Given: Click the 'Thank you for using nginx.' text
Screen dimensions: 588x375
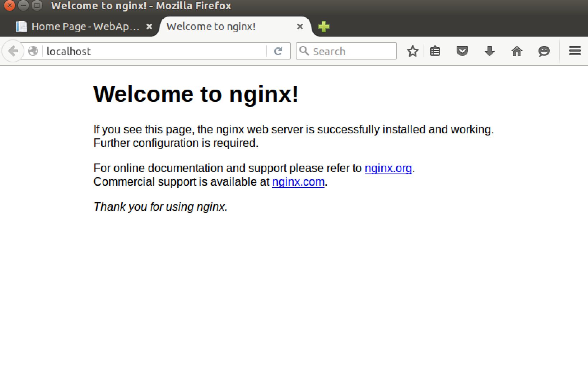Looking at the screenshot, I should pyautogui.click(x=160, y=207).
